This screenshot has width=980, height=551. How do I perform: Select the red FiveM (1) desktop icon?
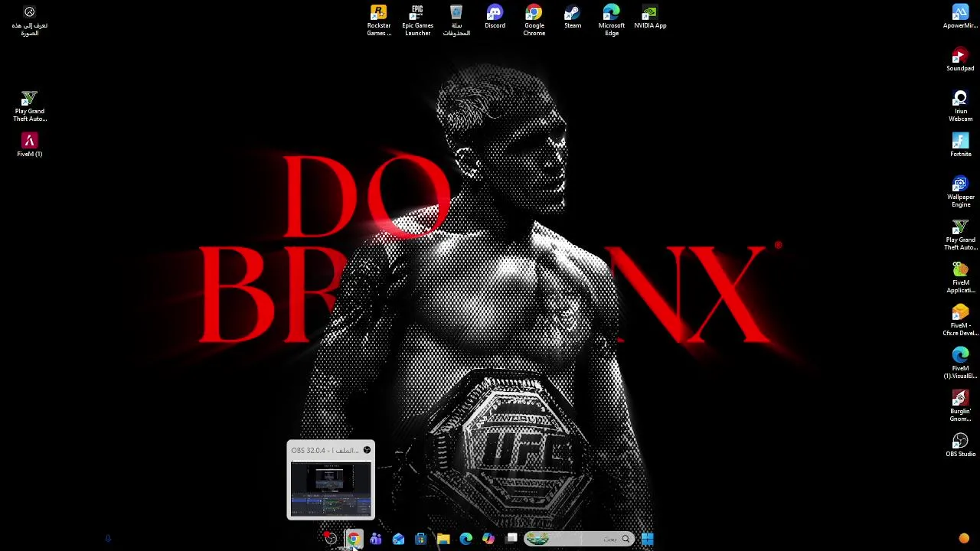coord(29,145)
